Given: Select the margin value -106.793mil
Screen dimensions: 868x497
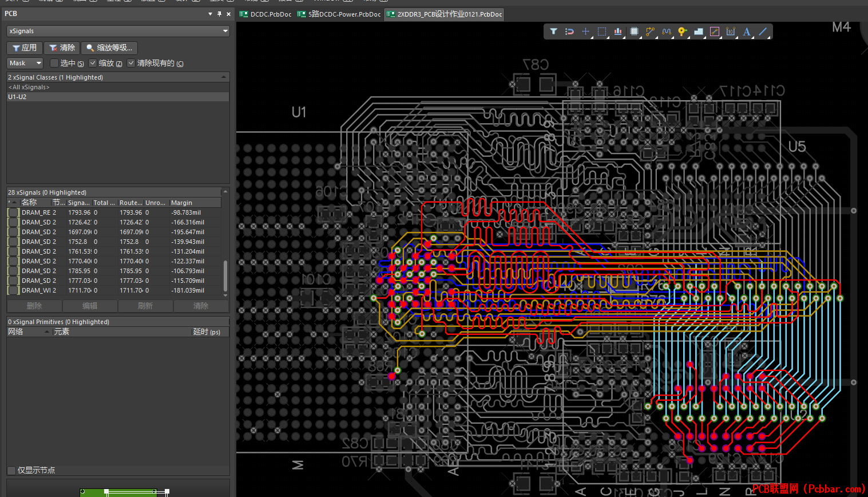Looking at the screenshot, I should coord(188,271).
